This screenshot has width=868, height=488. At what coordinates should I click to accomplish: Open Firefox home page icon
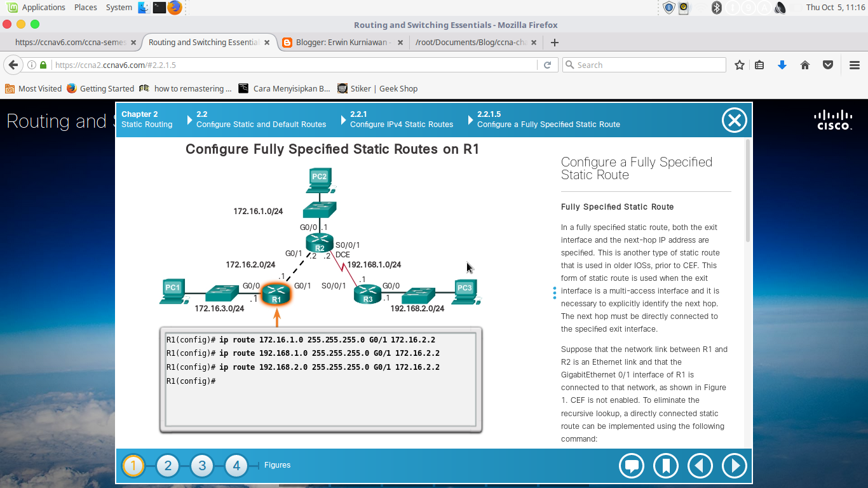(x=804, y=64)
